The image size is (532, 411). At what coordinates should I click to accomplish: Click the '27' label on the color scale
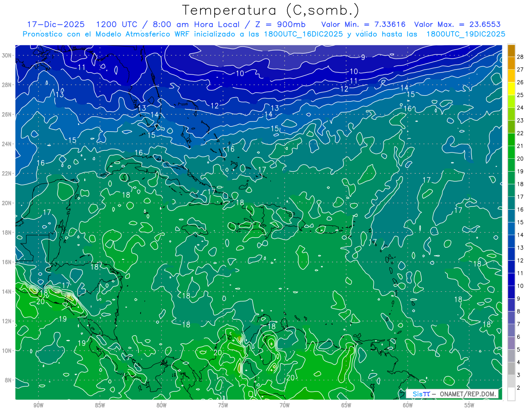(520, 70)
